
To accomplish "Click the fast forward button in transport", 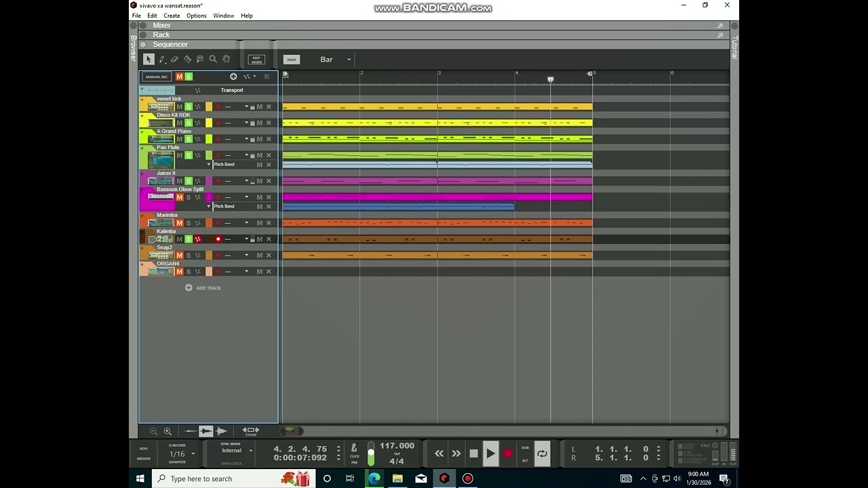I will 456,453.
